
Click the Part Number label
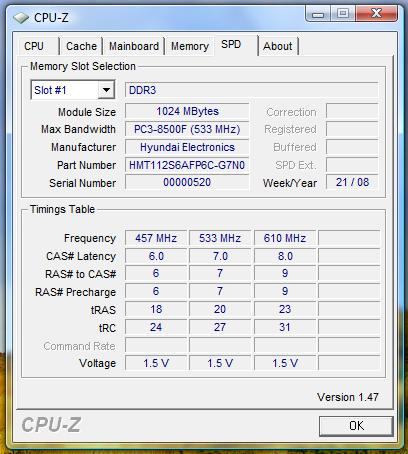click(x=87, y=165)
